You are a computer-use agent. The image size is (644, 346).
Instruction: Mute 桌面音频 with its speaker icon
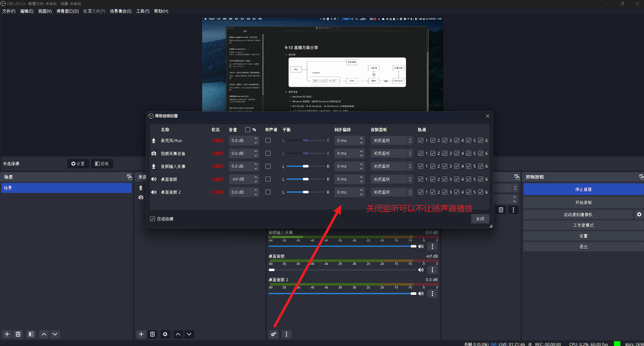click(421, 270)
